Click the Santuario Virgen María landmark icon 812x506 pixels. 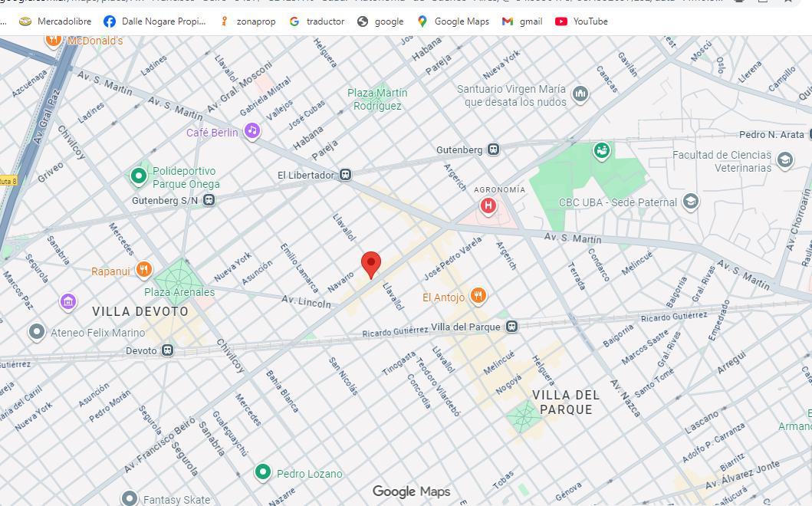click(x=580, y=95)
